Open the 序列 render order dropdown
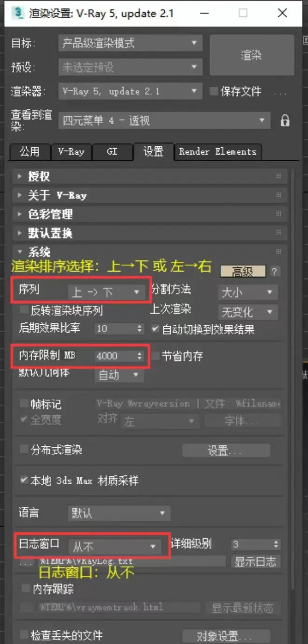308x644 pixels. [105, 292]
